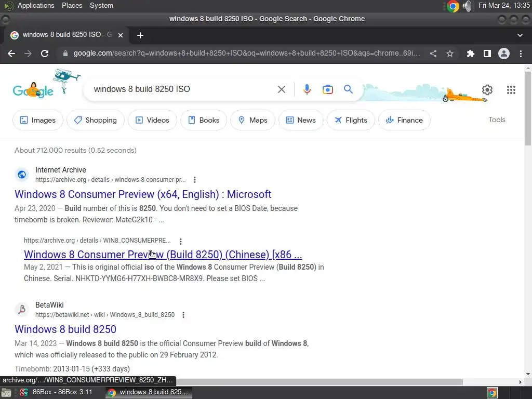
Task: Filter results by Books
Action: 204,120
